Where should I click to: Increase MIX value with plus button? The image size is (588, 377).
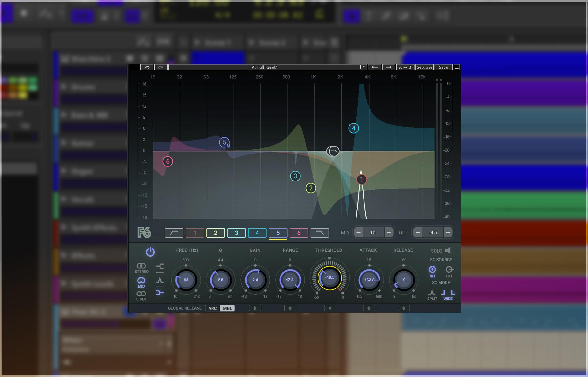[389, 233]
